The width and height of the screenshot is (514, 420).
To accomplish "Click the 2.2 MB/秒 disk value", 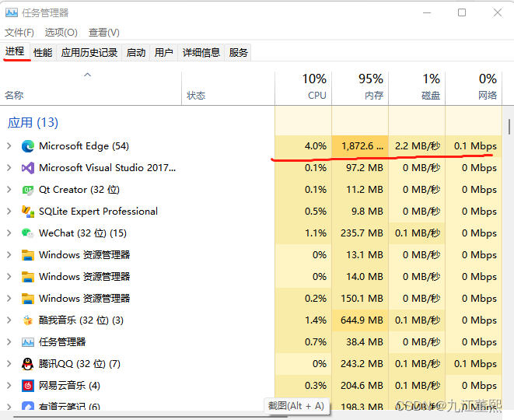I will coord(418,146).
